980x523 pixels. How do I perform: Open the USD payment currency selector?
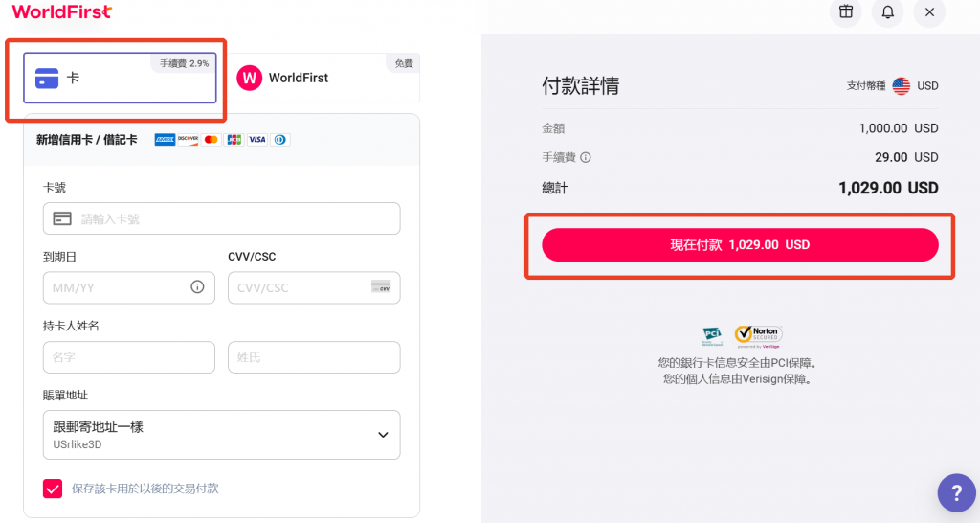915,85
